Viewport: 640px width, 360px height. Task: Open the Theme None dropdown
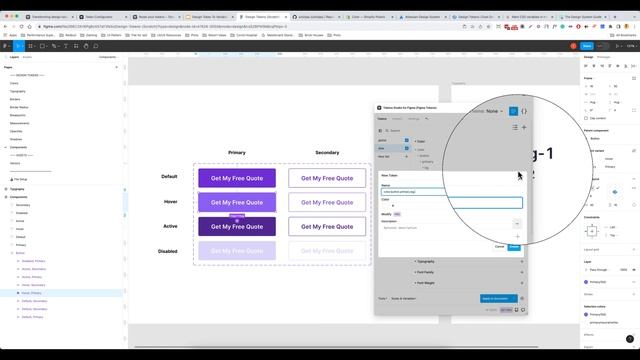click(x=488, y=111)
